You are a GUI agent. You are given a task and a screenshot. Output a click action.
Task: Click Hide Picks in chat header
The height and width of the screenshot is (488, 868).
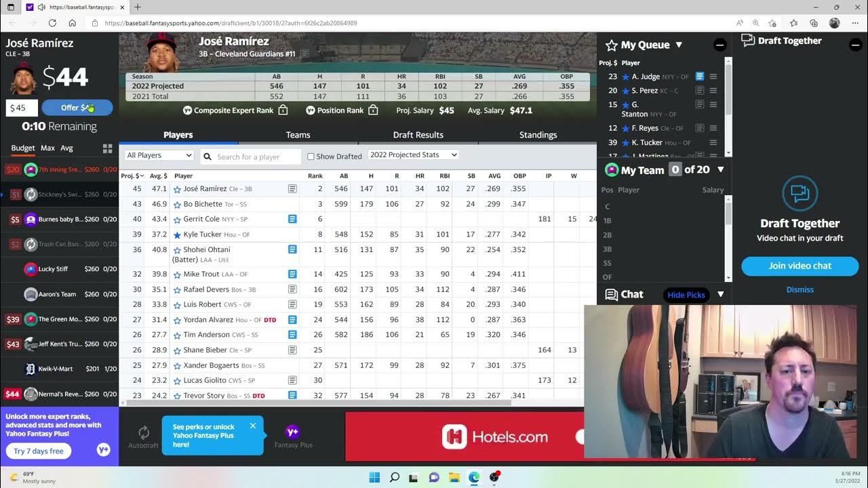(686, 295)
